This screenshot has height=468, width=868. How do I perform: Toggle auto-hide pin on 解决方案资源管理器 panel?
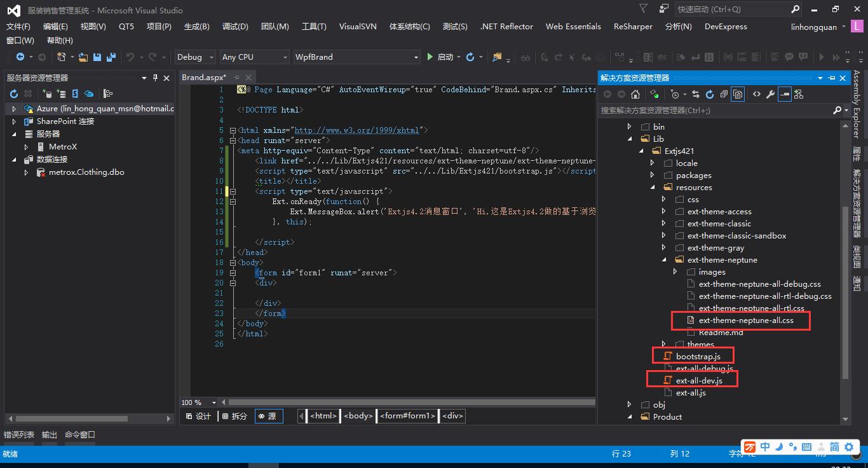pyautogui.click(x=831, y=78)
